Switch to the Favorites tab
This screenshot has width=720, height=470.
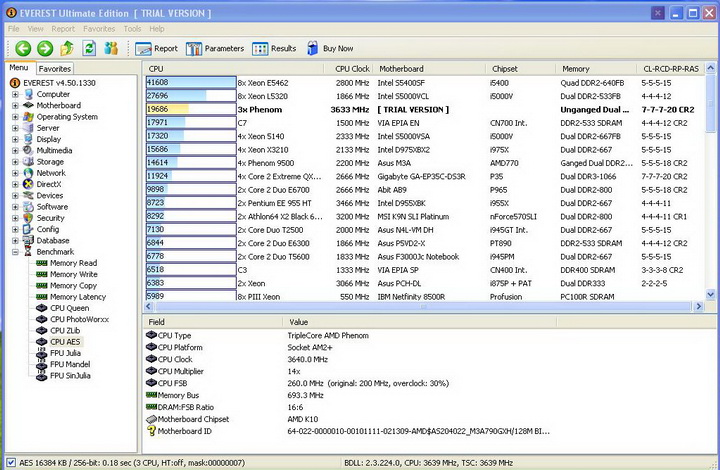pos(55,68)
